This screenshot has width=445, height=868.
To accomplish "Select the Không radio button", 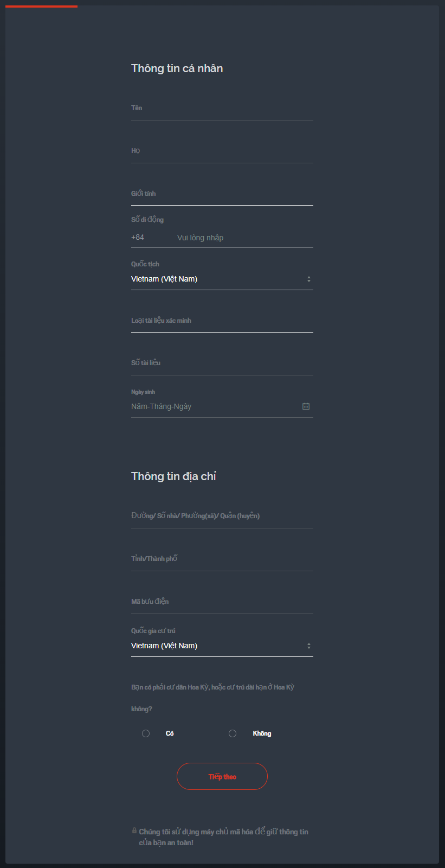I will click(233, 733).
